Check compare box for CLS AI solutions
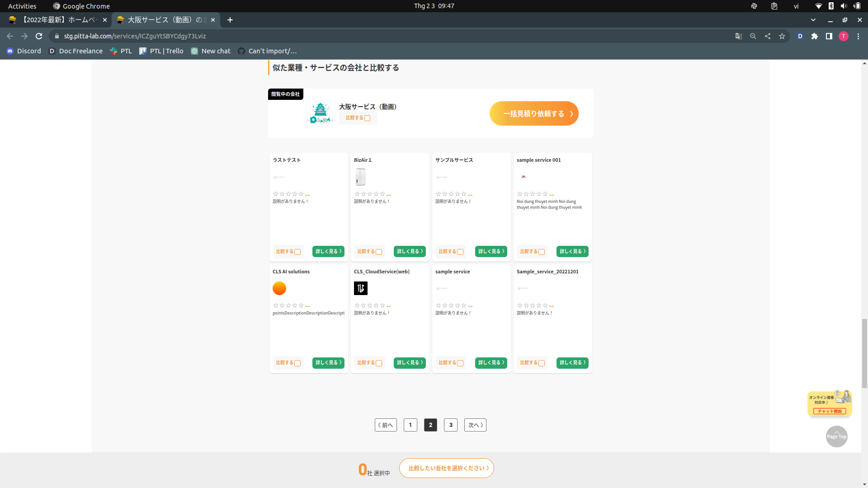This screenshot has height=488, width=868. [x=297, y=363]
